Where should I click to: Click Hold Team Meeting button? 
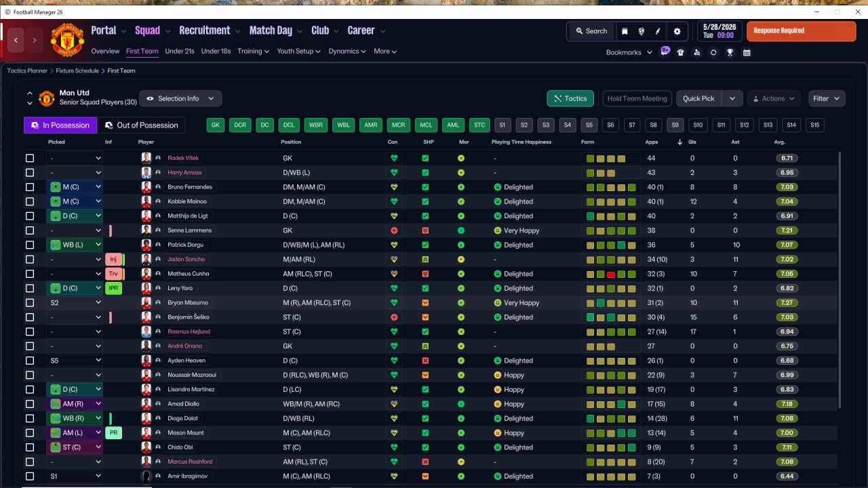(637, 98)
